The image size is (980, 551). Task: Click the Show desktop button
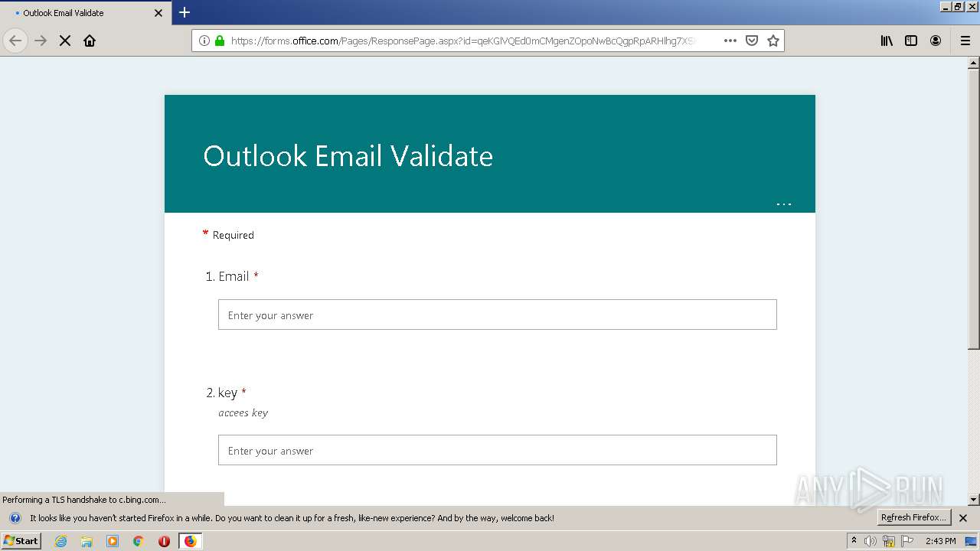point(972,541)
